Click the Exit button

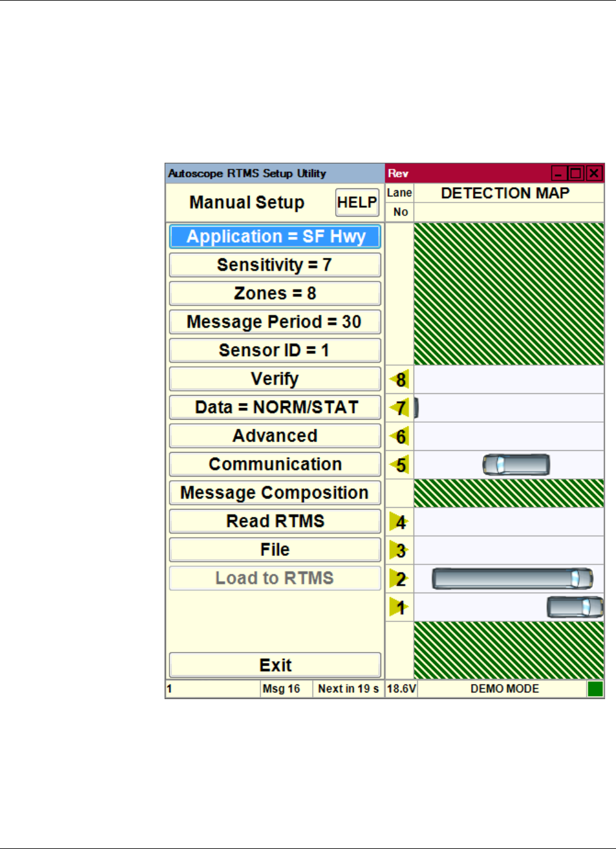click(275, 665)
